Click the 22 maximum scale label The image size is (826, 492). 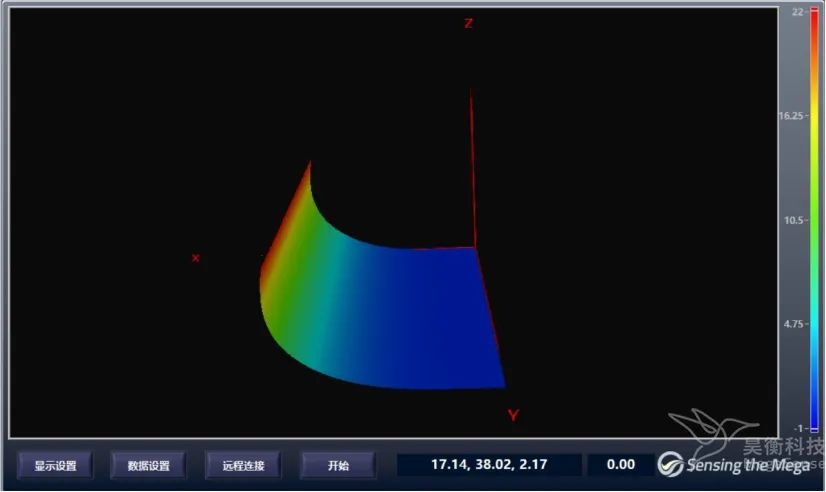(x=797, y=12)
